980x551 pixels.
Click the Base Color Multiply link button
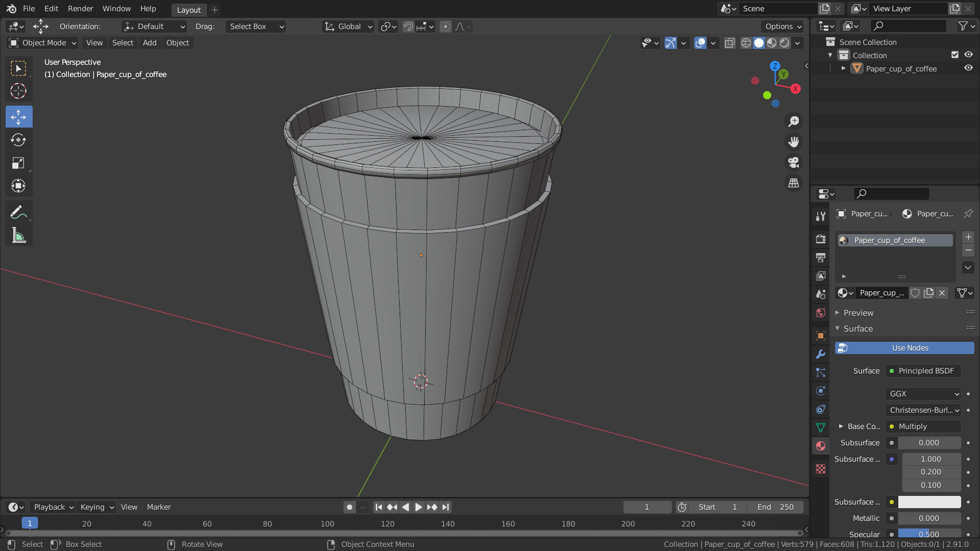click(923, 427)
